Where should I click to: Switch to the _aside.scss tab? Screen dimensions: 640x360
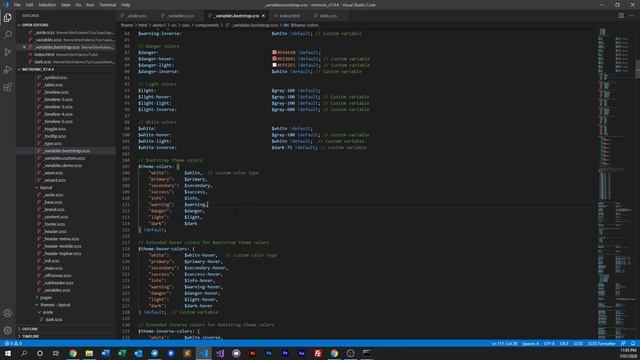(x=136, y=16)
